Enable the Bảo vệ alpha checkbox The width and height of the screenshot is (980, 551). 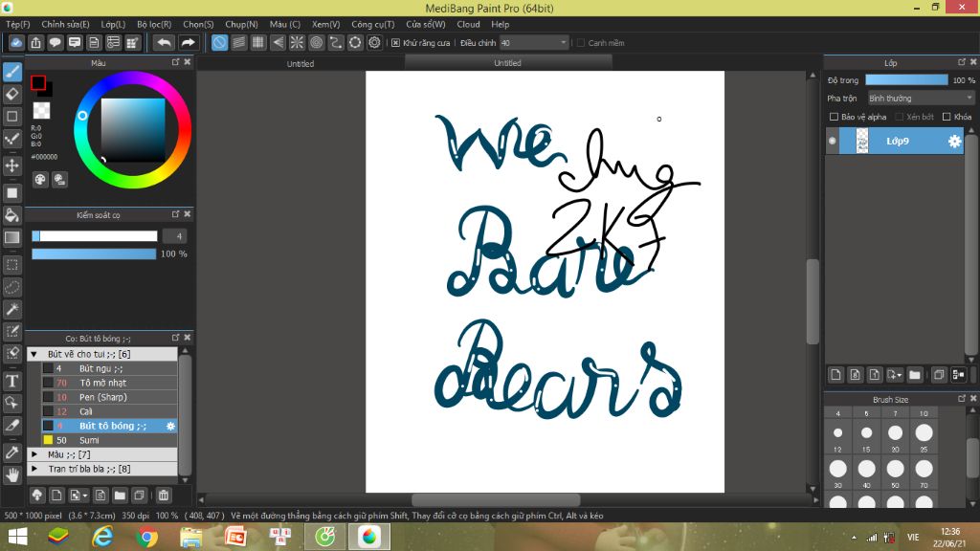click(x=834, y=117)
